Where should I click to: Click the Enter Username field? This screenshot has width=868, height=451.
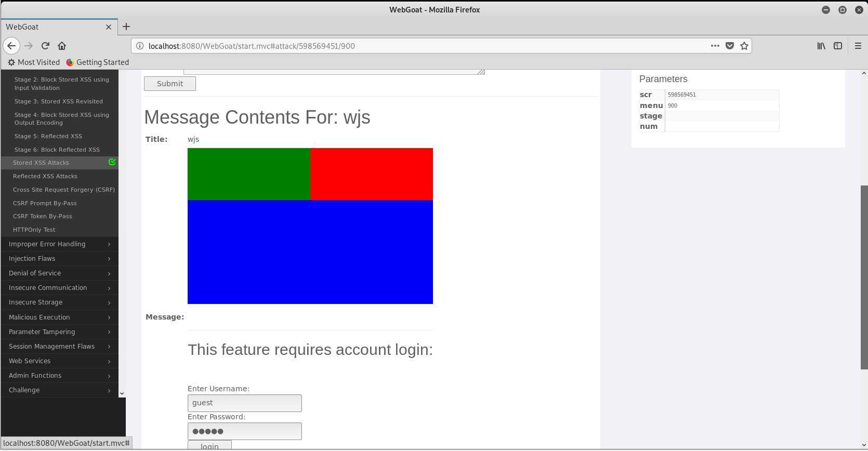click(245, 403)
